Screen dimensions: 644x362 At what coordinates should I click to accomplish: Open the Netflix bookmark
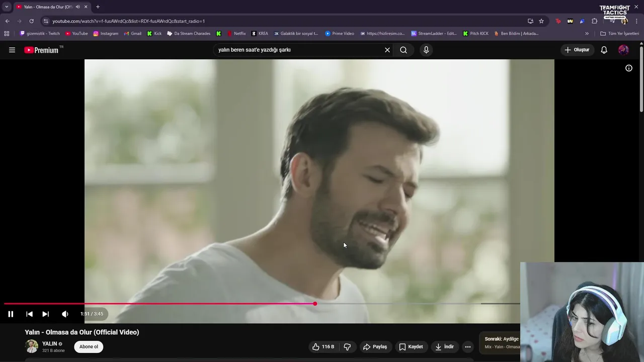click(236, 34)
